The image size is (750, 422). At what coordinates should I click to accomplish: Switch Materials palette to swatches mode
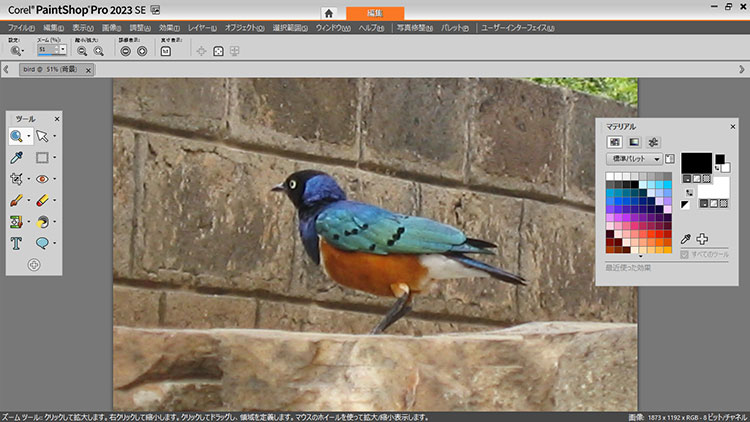click(615, 143)
